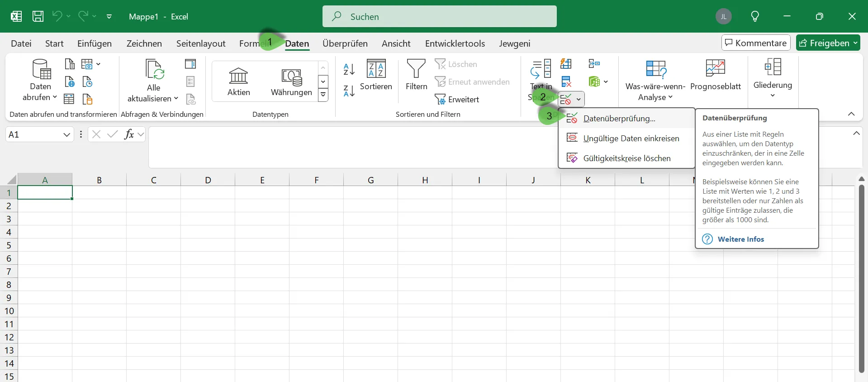868x382 pixels.
Task: Click the formula bar input area
Action: [353, 147]
